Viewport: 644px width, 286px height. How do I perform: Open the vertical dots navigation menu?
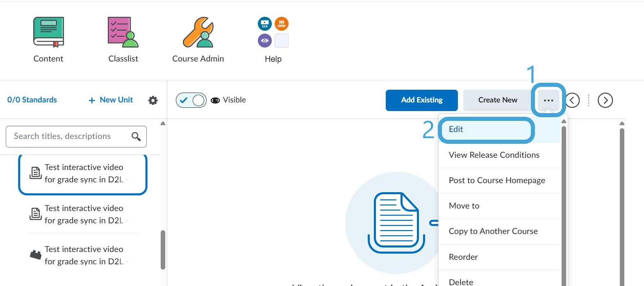coord(589,100)
